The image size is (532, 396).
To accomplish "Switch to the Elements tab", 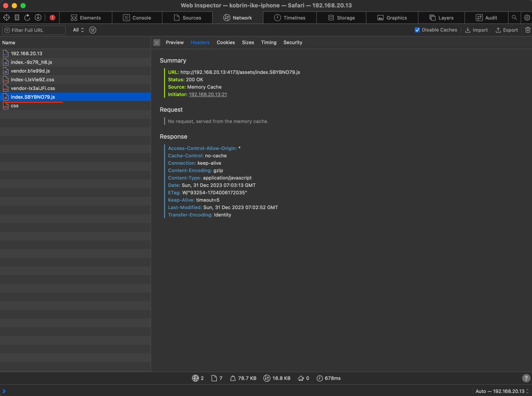I will click(86, 18).
